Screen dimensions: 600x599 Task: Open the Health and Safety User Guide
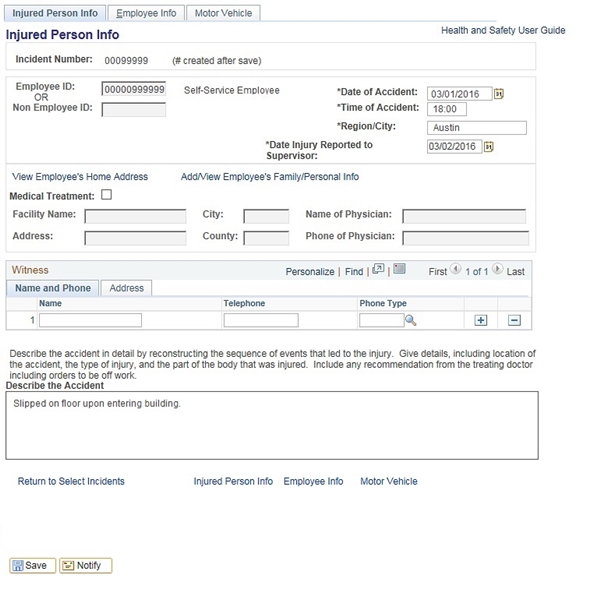click(x=502, y=31)
